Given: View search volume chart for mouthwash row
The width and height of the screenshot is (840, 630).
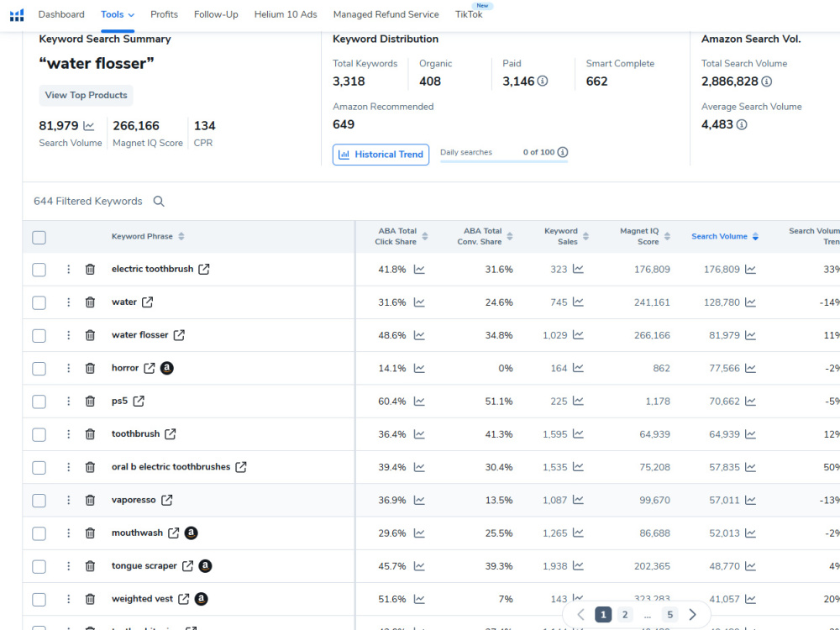Looking at the screenshot, I should tap(750, 533).
